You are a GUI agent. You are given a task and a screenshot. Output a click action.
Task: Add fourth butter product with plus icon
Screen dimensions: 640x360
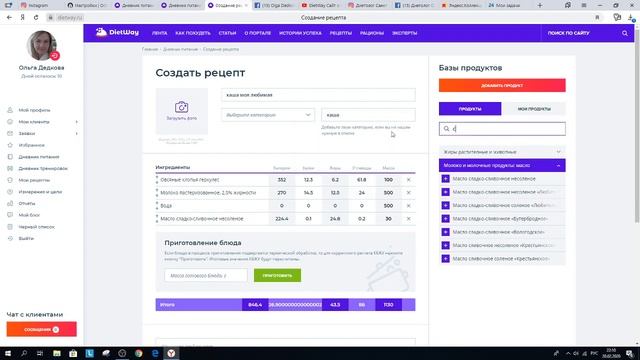(445, 219)
